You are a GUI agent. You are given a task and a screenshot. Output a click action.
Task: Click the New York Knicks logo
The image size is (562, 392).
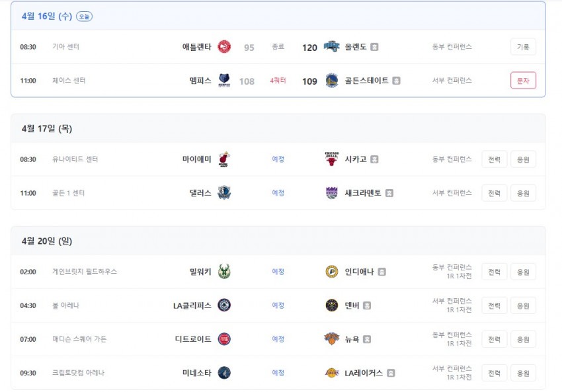[x=331, y=339]
